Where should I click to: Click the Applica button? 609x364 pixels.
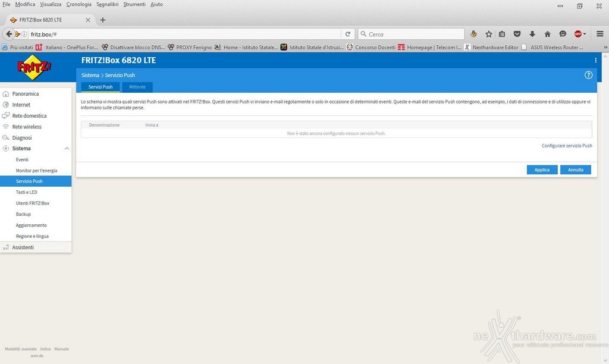click(542, 170)
